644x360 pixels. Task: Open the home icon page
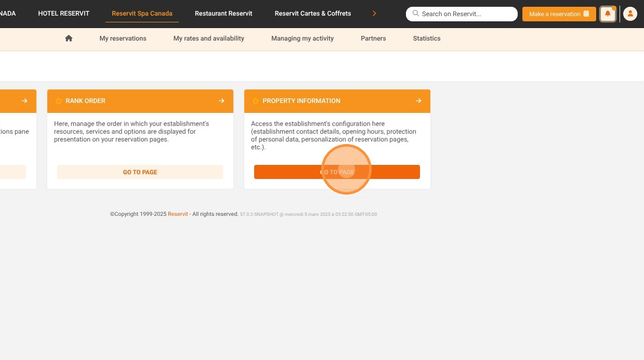69,38
